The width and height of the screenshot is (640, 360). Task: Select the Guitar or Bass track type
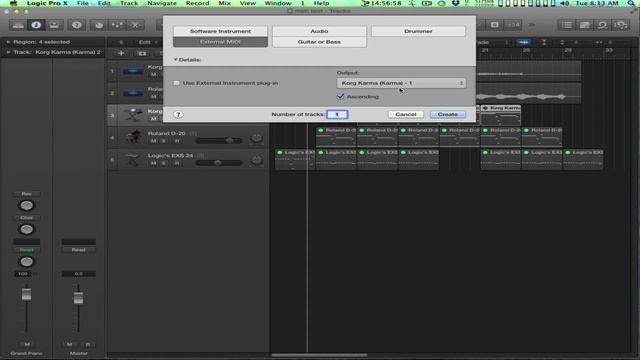point(319,42)
